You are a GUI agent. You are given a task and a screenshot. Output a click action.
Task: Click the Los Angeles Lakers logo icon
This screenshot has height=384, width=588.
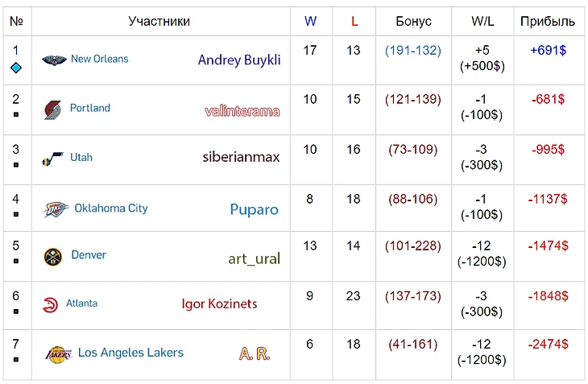58,353
